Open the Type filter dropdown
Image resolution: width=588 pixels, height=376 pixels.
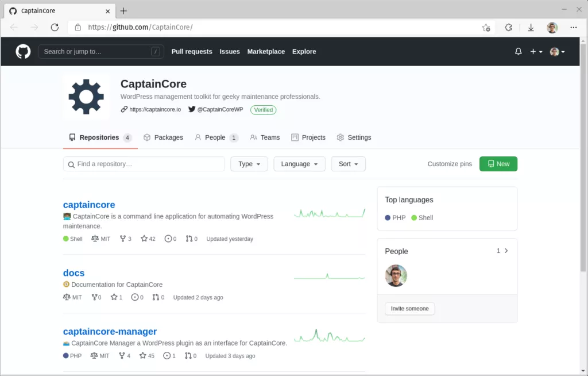coord(249,164)
